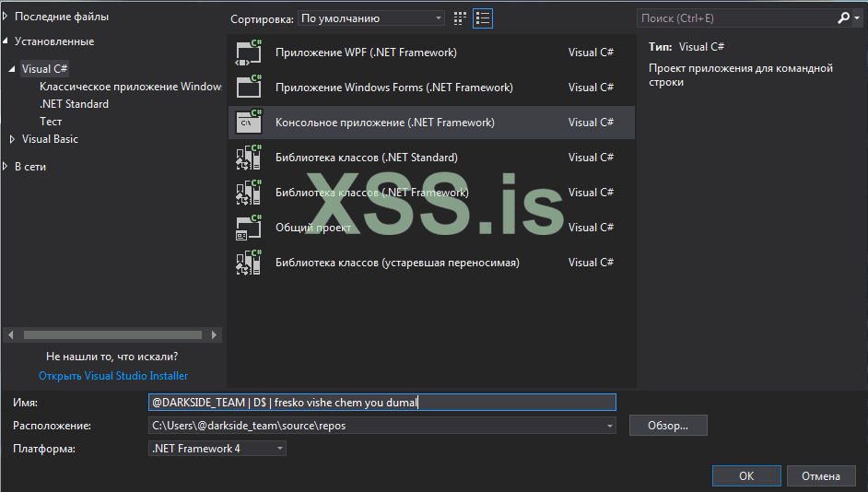The width and height of the screenshot is (868, 492).
Task: Select class library (.NET Framework) template name
Action: [372, 193]
